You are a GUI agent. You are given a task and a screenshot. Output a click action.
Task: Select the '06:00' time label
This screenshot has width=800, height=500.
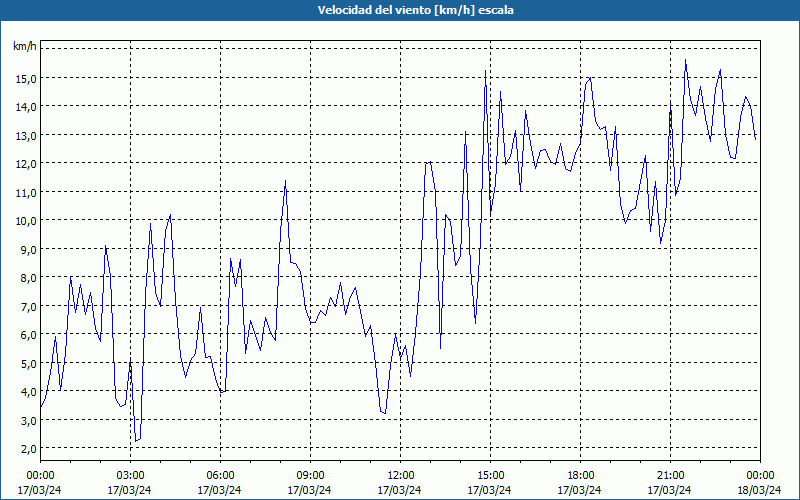click(220, 476)
